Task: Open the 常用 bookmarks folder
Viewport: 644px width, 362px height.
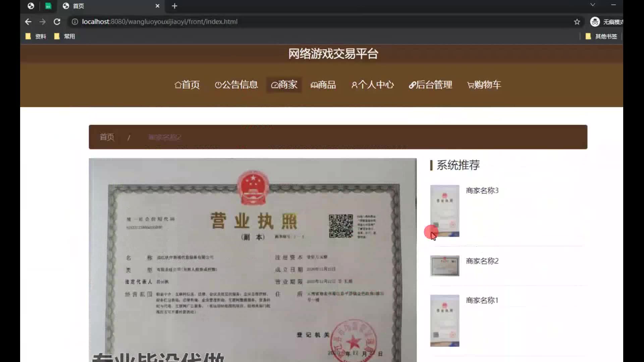Action: coord(65,36)
